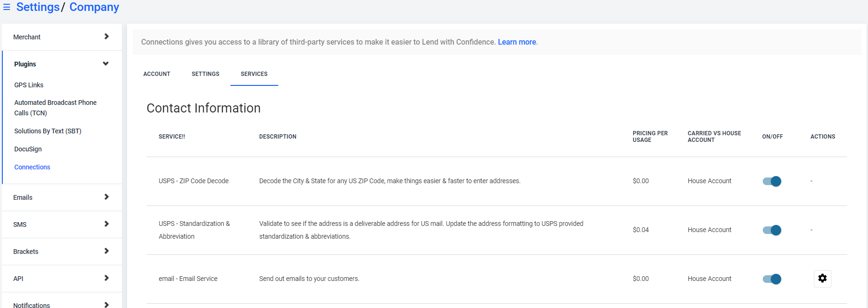Select 'Decode the City & State' description
This screenshot has height=308, width=868.
tap(390, 181)
